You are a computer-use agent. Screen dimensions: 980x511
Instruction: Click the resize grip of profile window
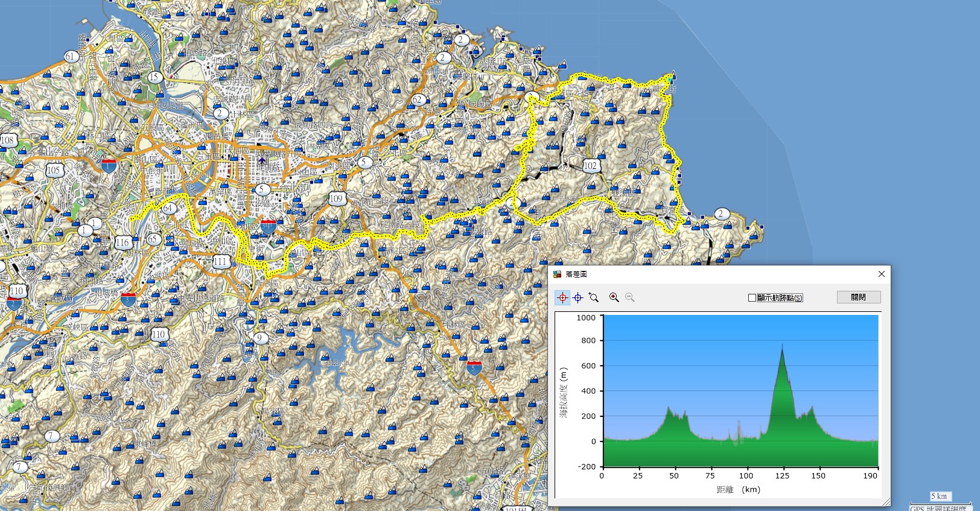[x=886, y=502]
